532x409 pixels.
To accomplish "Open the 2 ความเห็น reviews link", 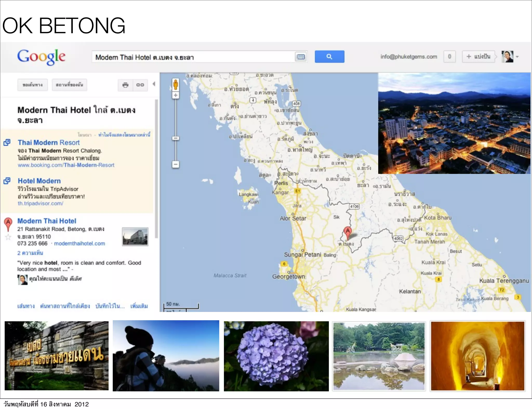I will 30,253.
